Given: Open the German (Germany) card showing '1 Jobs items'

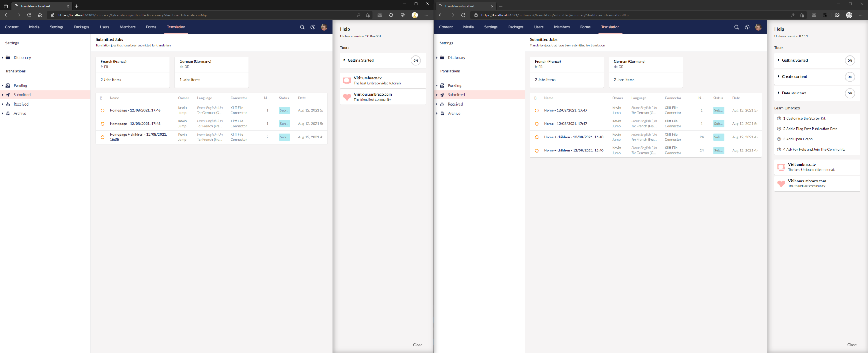Looking at the screenshot, I should (211, 72).
